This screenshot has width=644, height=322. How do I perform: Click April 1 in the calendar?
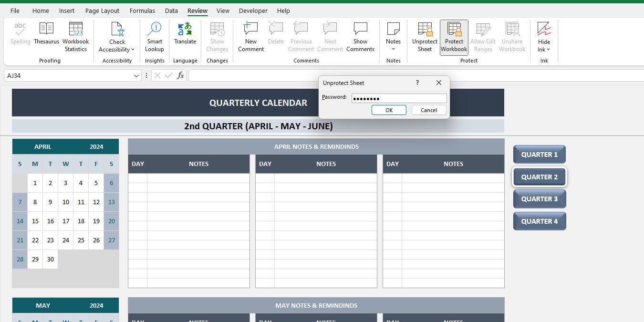(35, 183)
